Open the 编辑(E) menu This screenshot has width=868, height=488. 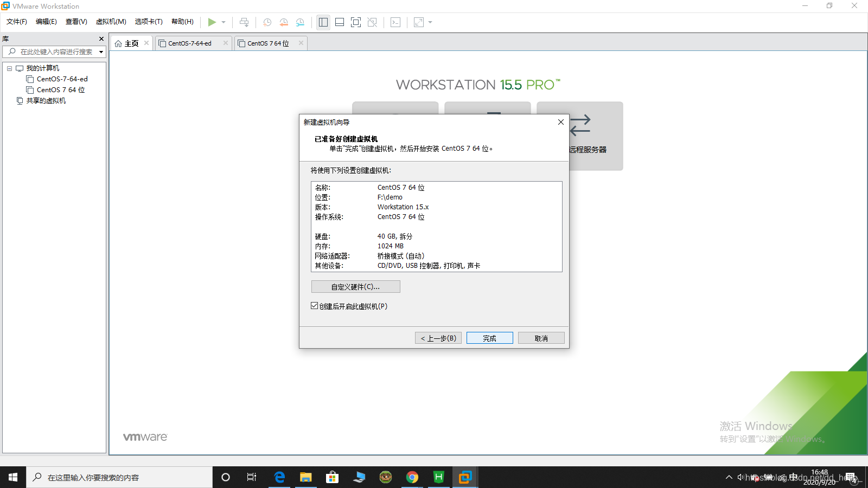(x=46, y=22)
